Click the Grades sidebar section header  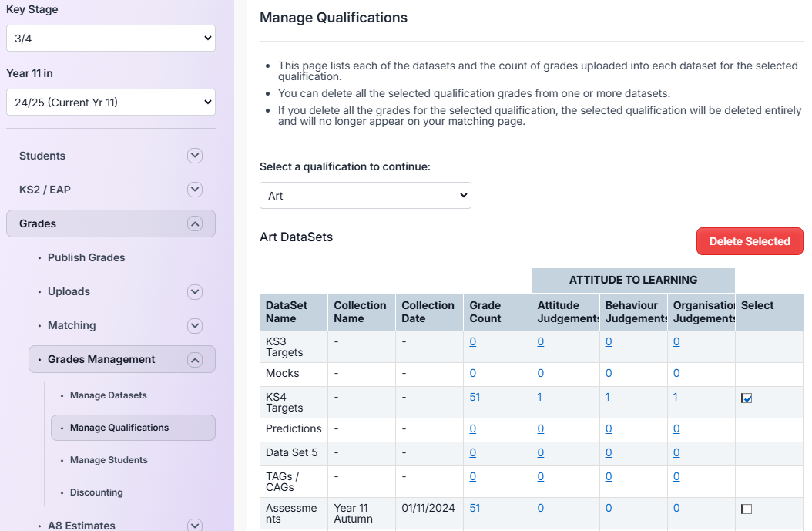(111, 223)
